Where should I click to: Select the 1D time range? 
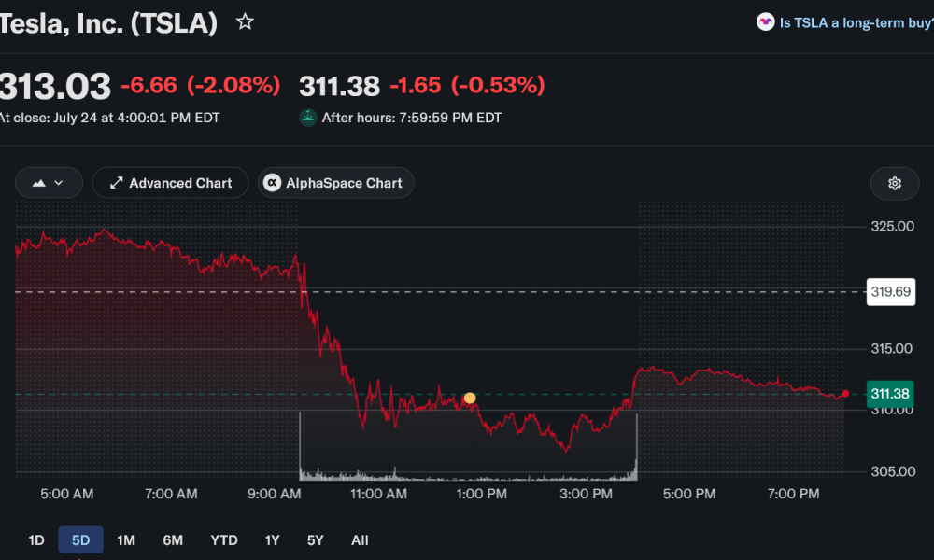(x=36, y=539)
